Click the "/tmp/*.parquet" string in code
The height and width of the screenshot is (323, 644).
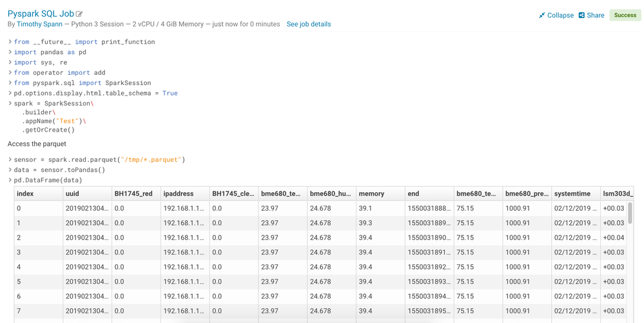click(x=151, y=159)
